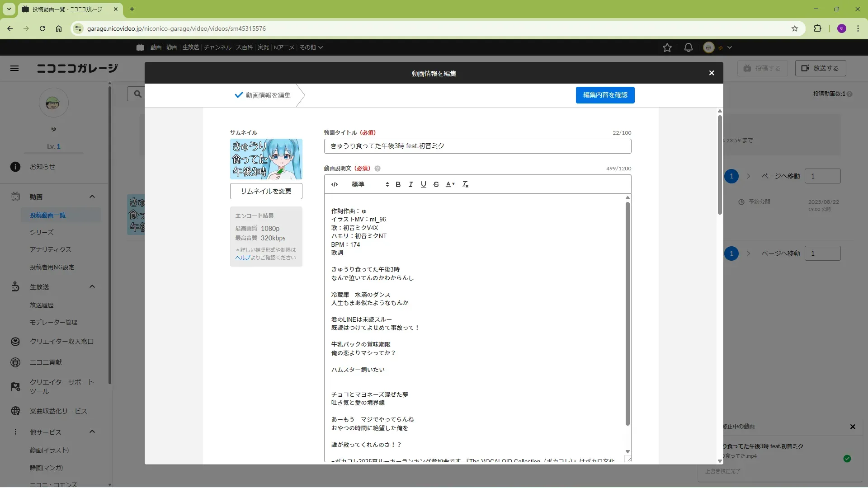The width and height of the screenshot is (868, 488).
Task: Click サムネイルを変更 button
Action: click(x=266, y=191)
